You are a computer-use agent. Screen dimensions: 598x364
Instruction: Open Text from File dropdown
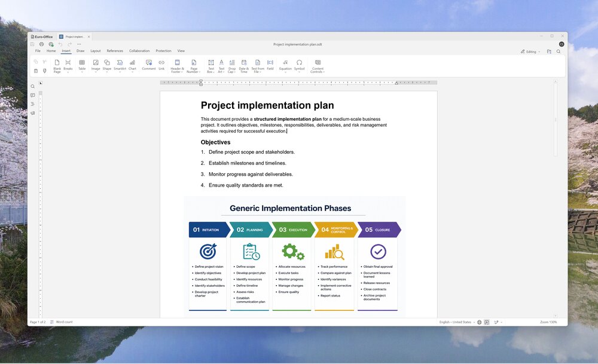[x=257, y=66]
